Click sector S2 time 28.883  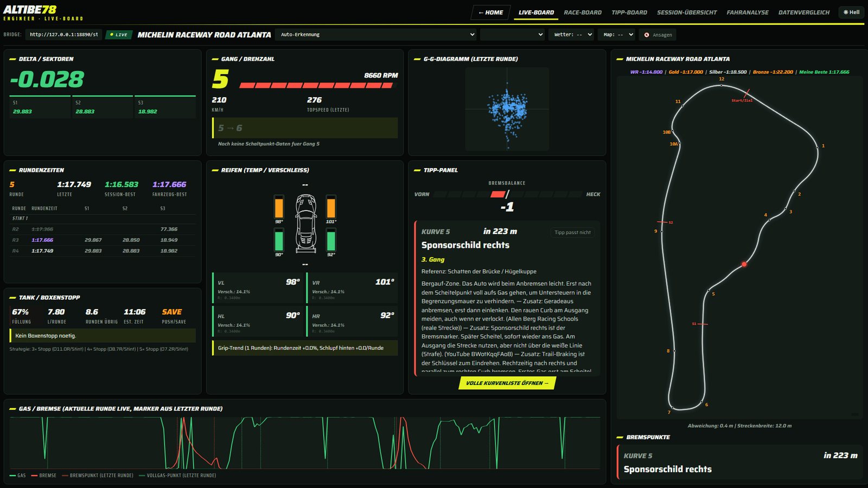(x=85, y=111)
